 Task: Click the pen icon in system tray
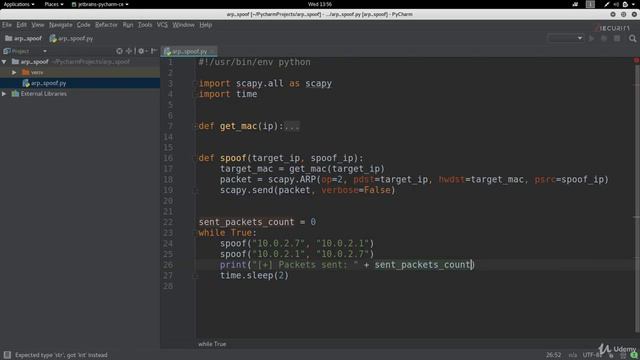pyautogui.click(x=607, y=4)
